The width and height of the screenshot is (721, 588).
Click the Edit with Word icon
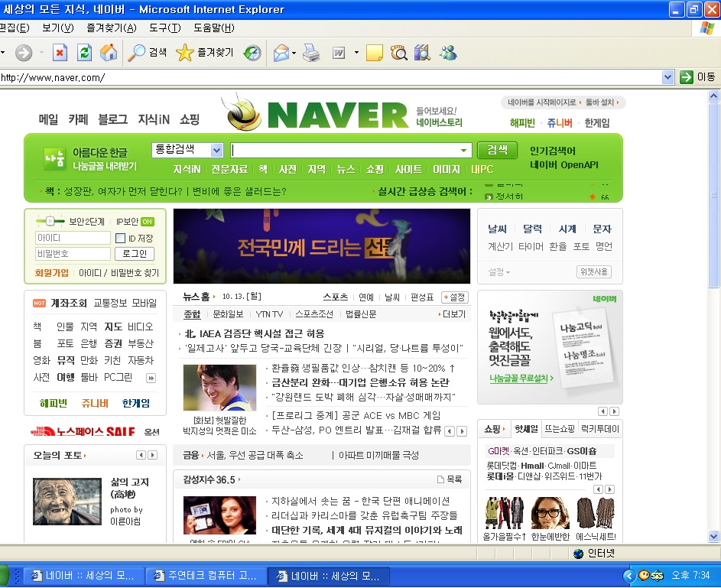click(339, 54)
